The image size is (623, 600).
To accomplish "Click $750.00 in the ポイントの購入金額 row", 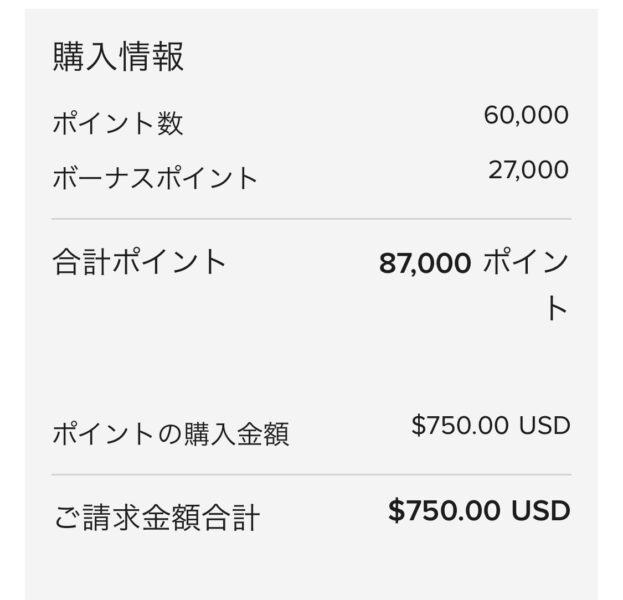I will (x=460, y=425).
